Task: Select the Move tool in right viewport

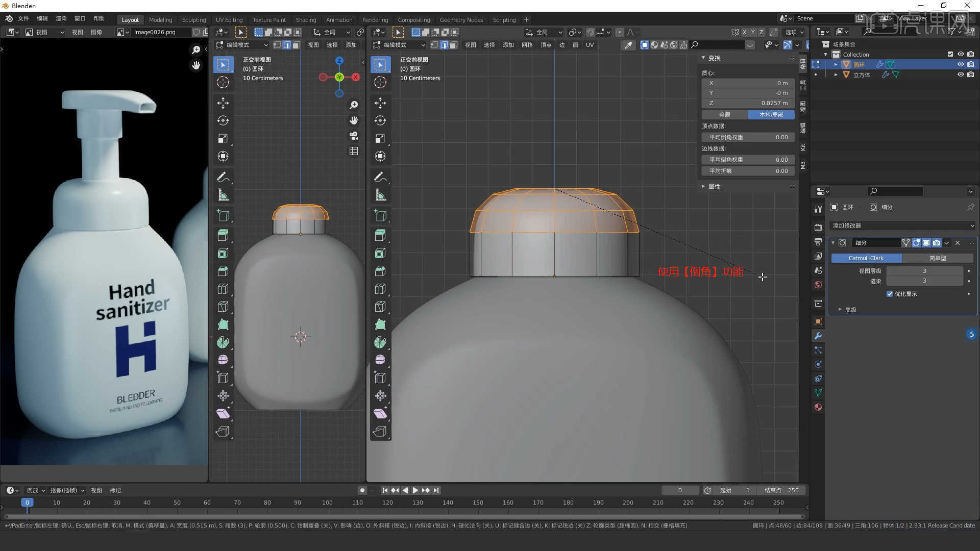Action: (x=380, y=103)
